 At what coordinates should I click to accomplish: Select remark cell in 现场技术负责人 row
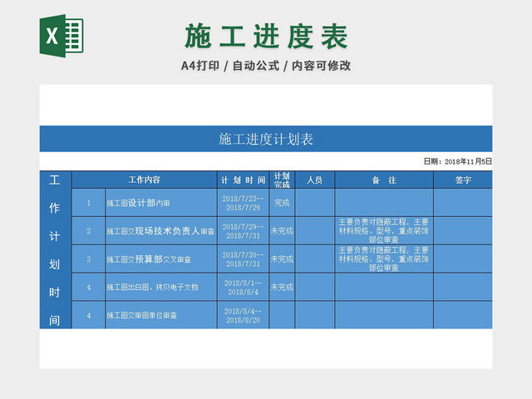(384, 231)
